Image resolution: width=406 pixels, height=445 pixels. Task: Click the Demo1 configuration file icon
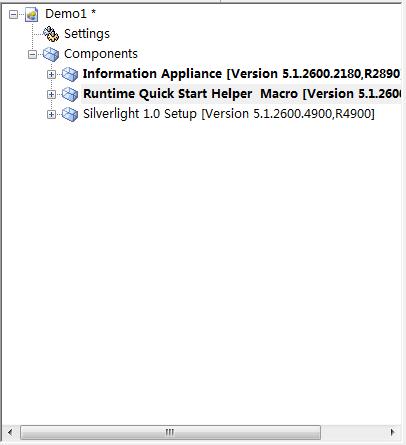[32, 15]
